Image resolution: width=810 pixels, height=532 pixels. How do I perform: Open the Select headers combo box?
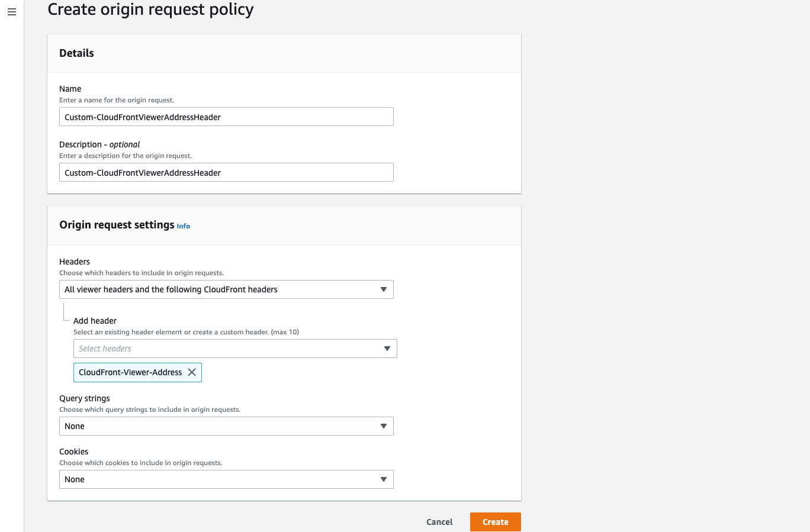(231, 349)
